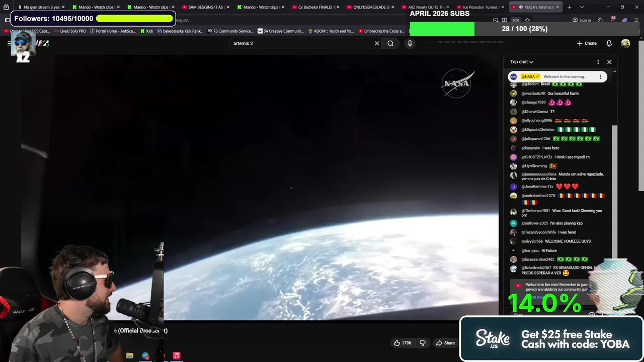Click chat message 'I'm also playing ksp'

coord(566,223)
